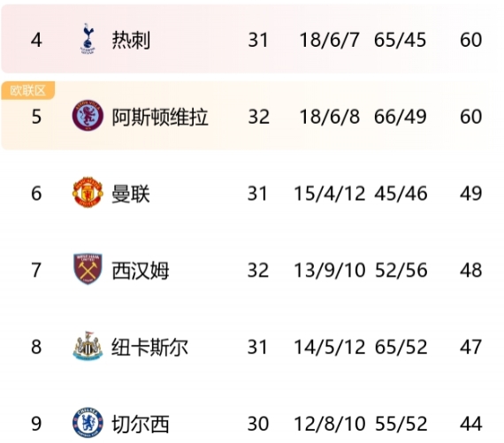Click the 切尔西 team name

click(x=140, y=424)
